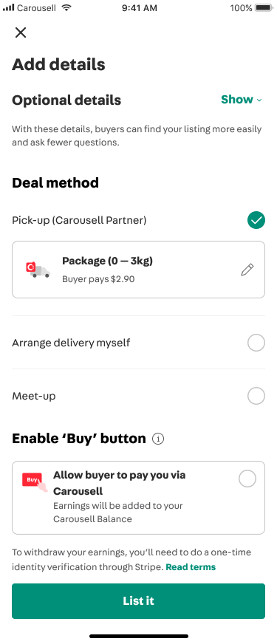
Task: Select the Meet-up radio button
Action: pyautogui.click(x=256, y=397)
